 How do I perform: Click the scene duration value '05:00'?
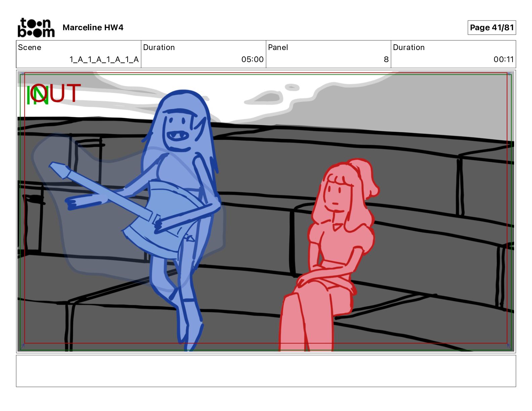point(253,59)
